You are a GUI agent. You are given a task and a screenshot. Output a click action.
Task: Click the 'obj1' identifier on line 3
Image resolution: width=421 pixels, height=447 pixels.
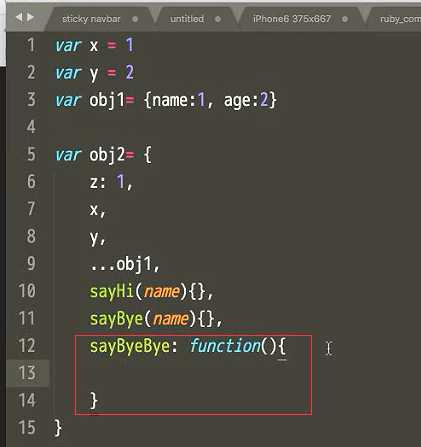coord(107,100)
